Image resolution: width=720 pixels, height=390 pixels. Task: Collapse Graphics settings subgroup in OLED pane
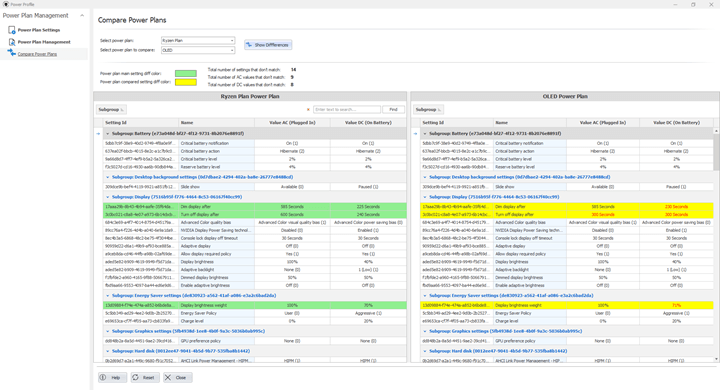point(425,331)
